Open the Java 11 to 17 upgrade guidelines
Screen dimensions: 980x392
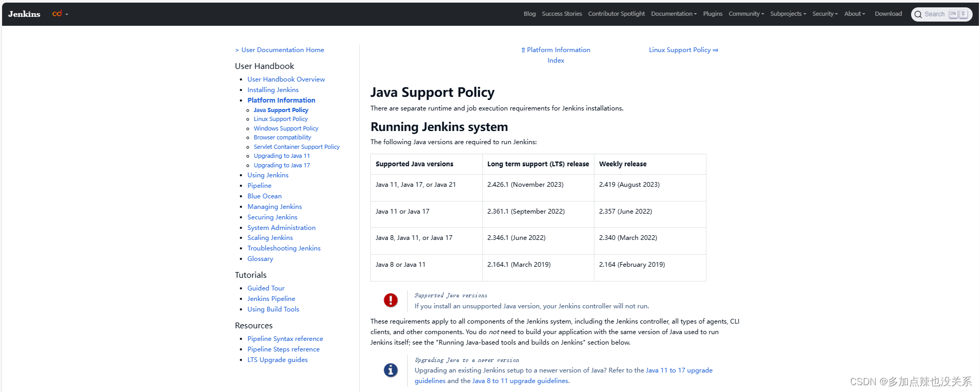(679, 370)
